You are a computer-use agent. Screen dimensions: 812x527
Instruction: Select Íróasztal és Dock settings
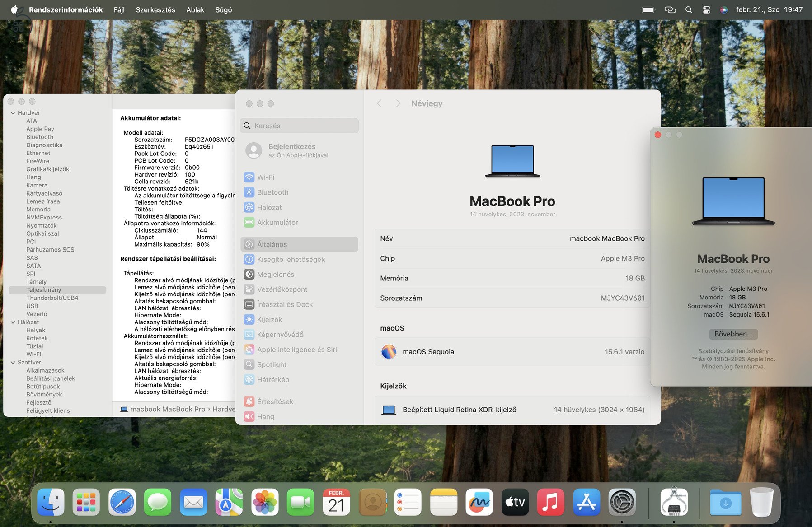pos(285,304)
